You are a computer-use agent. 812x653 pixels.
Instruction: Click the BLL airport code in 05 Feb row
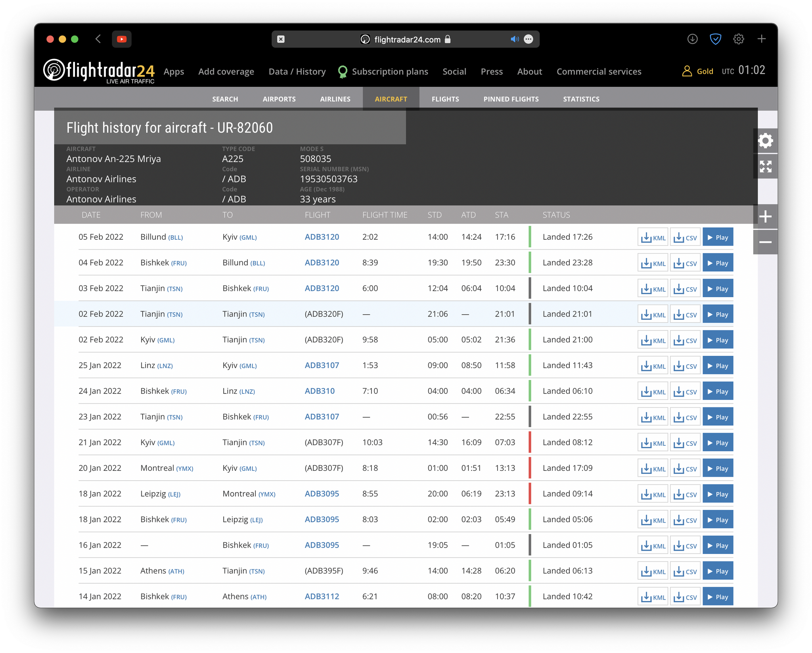pos(175,238)
